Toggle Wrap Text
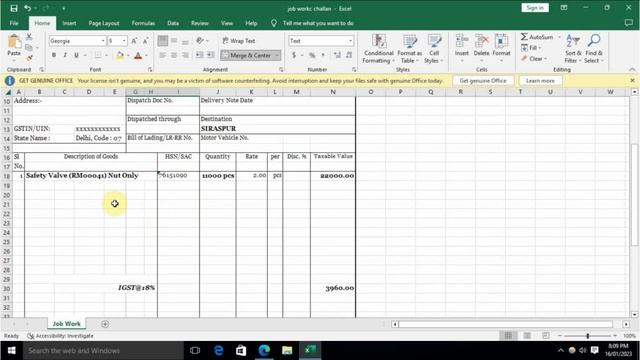 click(239, 41)
